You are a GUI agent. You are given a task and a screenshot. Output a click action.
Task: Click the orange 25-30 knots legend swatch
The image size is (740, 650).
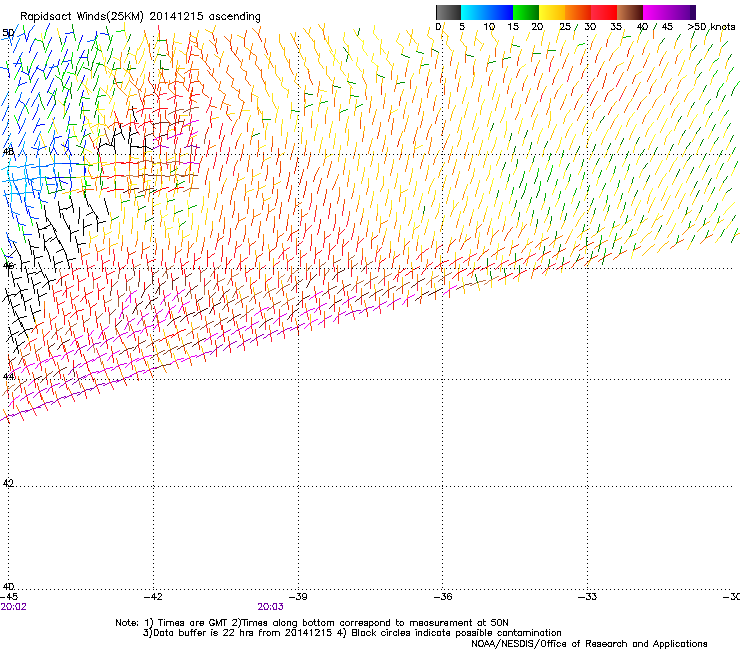point(578,12)
